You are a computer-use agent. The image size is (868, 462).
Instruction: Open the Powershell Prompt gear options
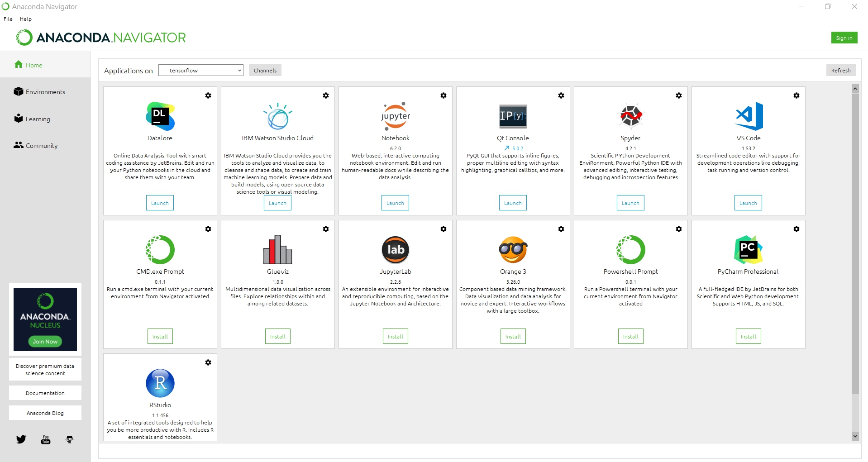tap(679, 229)
